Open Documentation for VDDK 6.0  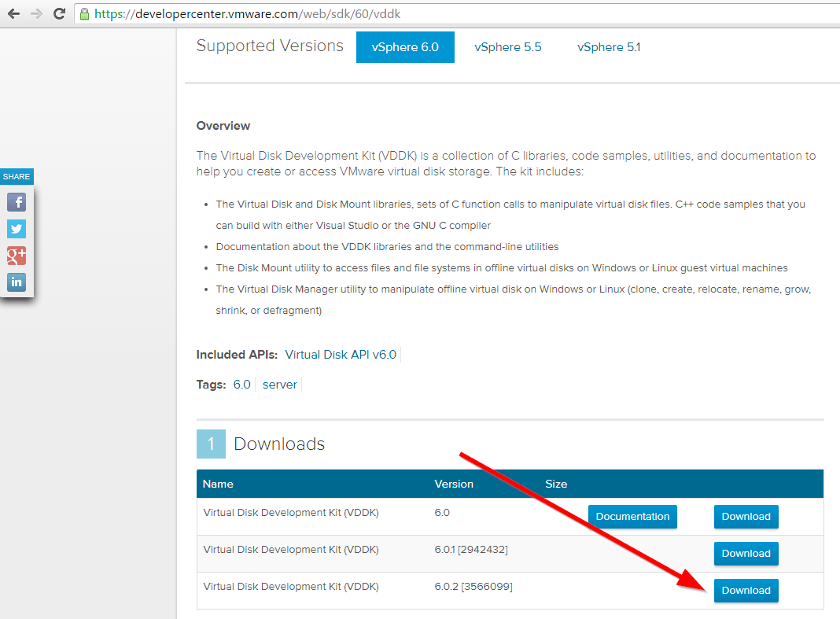tap(632, 517)
